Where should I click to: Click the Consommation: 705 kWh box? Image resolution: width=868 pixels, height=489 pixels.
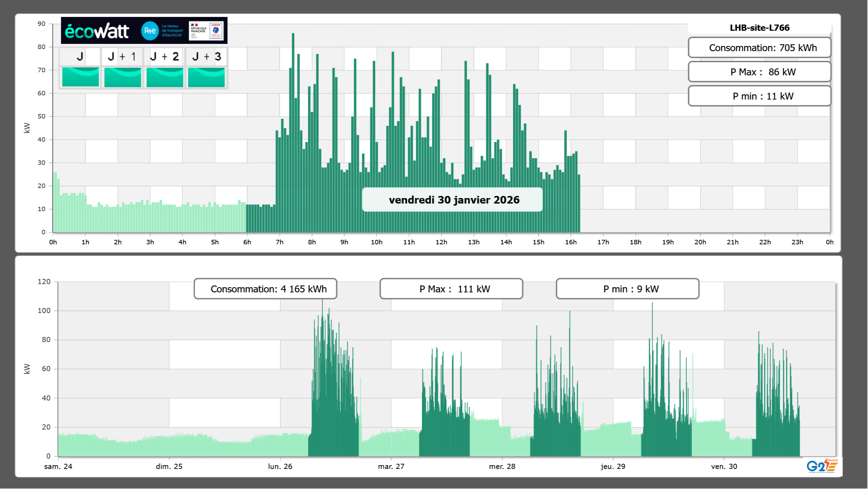(x=759, y=48)
